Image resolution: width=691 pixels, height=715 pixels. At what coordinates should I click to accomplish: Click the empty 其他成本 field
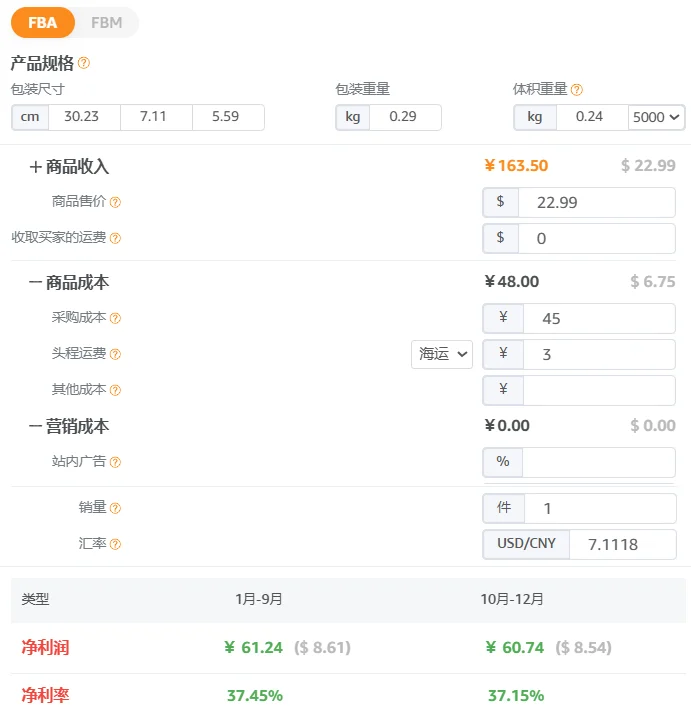pos(599,390)
